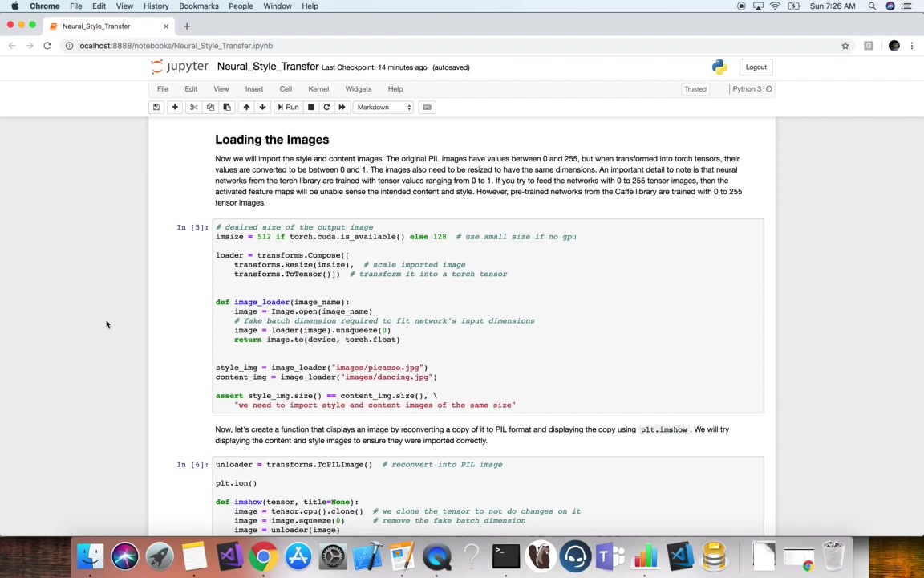The width and height of the screenshot is (924, 578).
Task: Insert a cell below using the plus icon
Action: tap(174, 108)
